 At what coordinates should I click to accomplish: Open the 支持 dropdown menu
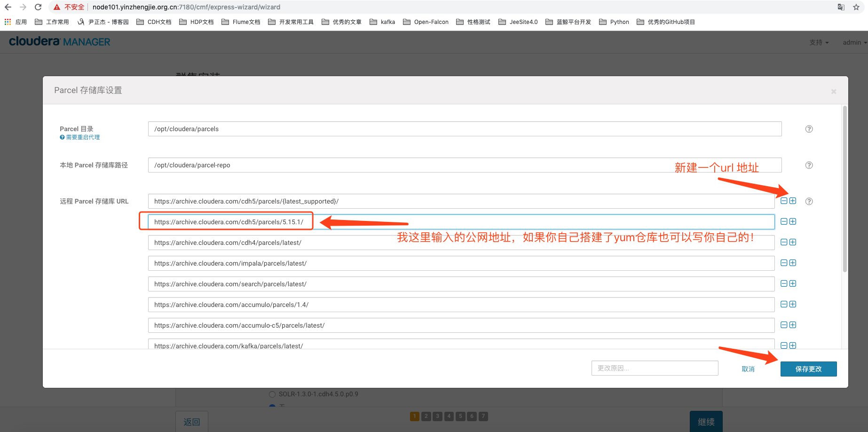[x=819, y=42]
